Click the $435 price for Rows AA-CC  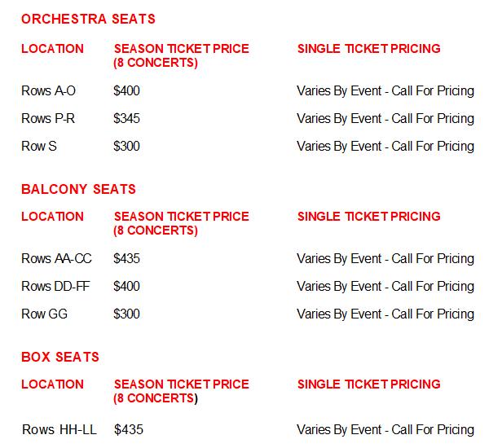pyautogui.click(x=127, y=258)
